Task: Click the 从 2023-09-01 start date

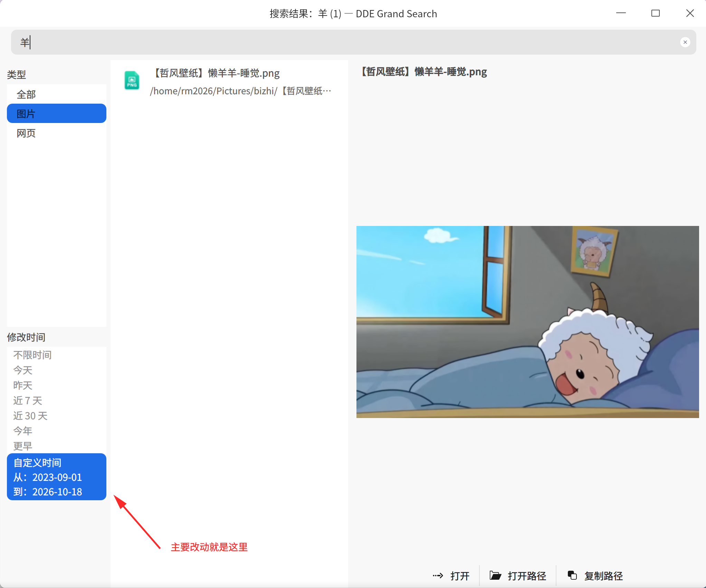Action: coord(48,477)
